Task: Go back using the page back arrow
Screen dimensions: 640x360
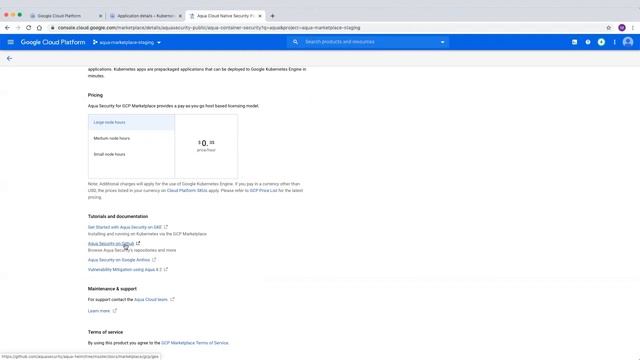Action: 9,58
